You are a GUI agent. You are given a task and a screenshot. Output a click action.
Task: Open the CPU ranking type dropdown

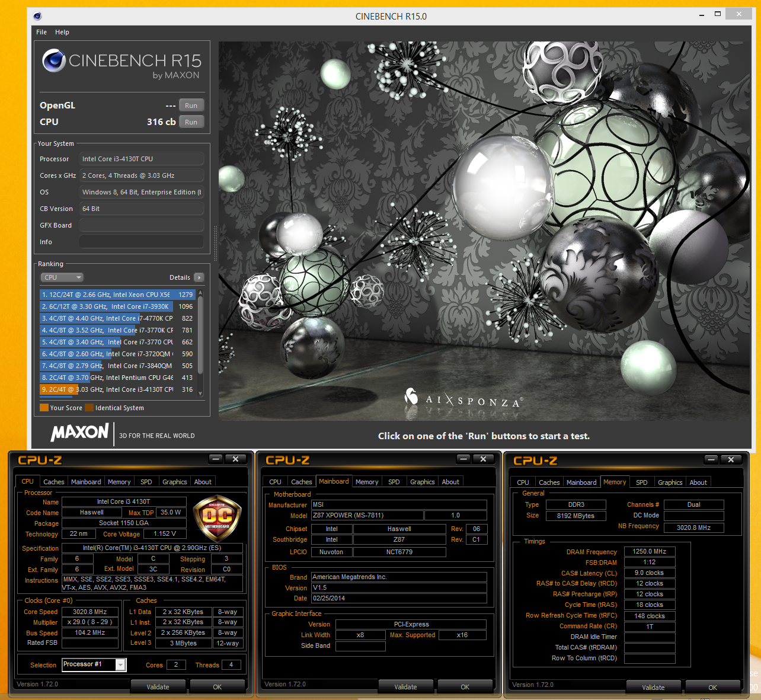pos(62,277)
